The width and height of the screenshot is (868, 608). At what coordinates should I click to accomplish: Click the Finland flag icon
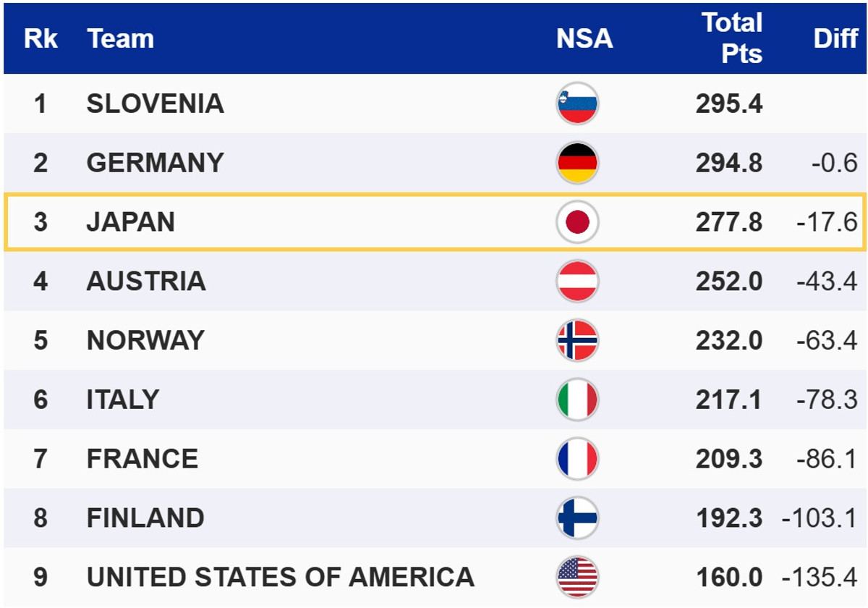[x=577, y=518]
